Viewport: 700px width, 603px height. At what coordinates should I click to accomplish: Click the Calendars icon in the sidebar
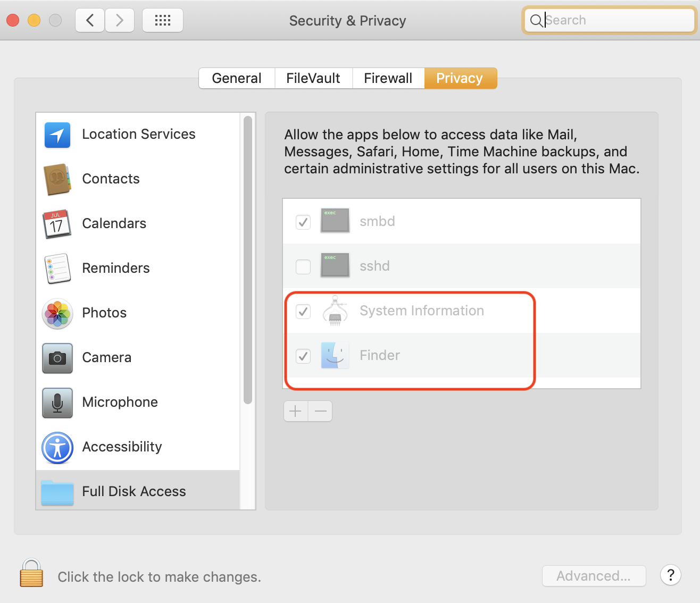[57, 224]
